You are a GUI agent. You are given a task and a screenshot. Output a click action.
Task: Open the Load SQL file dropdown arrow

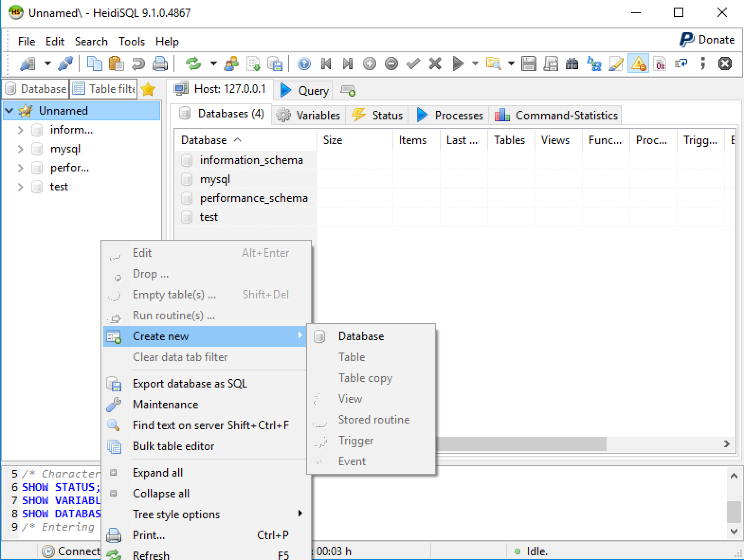pos(511,63)
